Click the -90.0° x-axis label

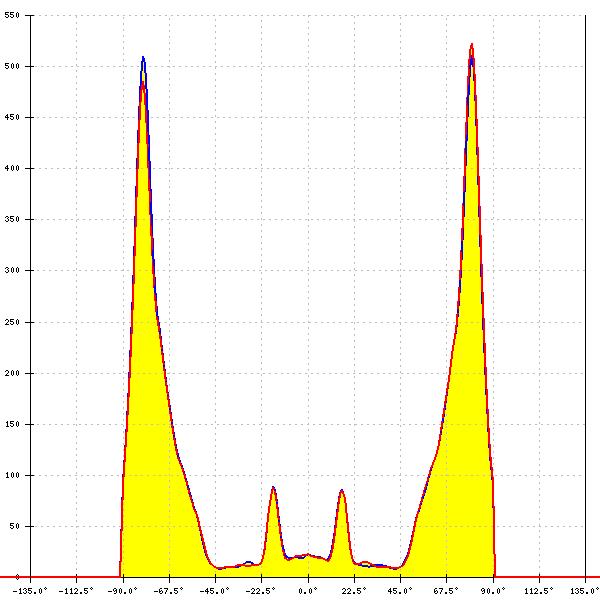[x=122, y=591]
